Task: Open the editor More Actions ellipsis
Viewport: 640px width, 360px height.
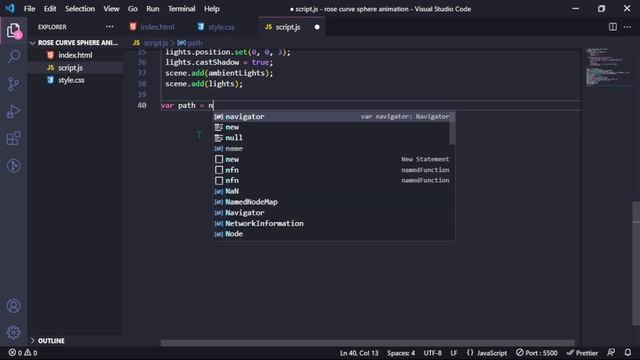Action: pyautogui.click(x=627, y=27)
